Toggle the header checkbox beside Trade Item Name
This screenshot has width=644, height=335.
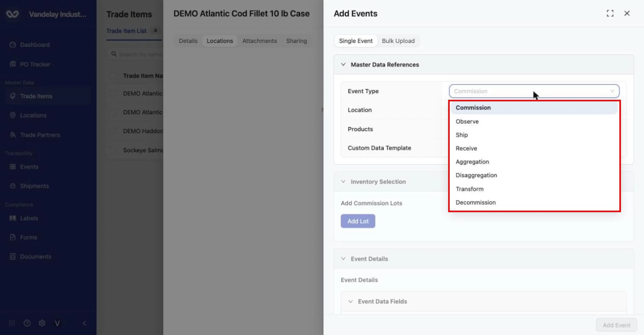click(x=113, y=76)
